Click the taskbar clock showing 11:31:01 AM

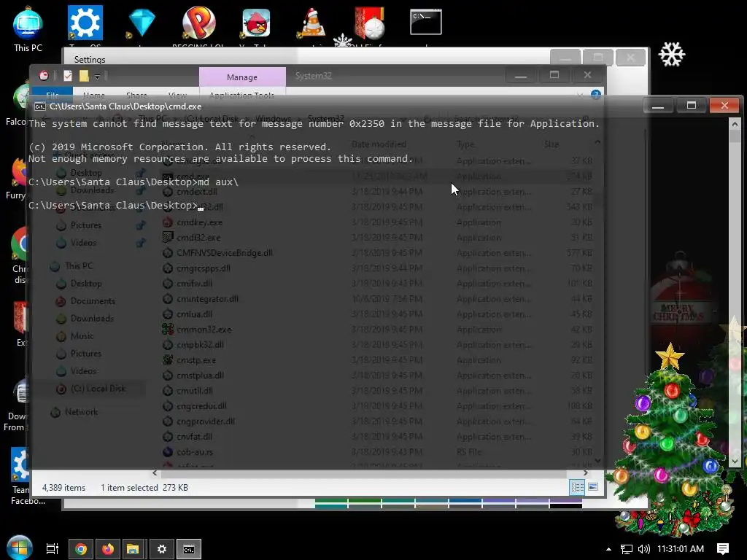[681, 549]
